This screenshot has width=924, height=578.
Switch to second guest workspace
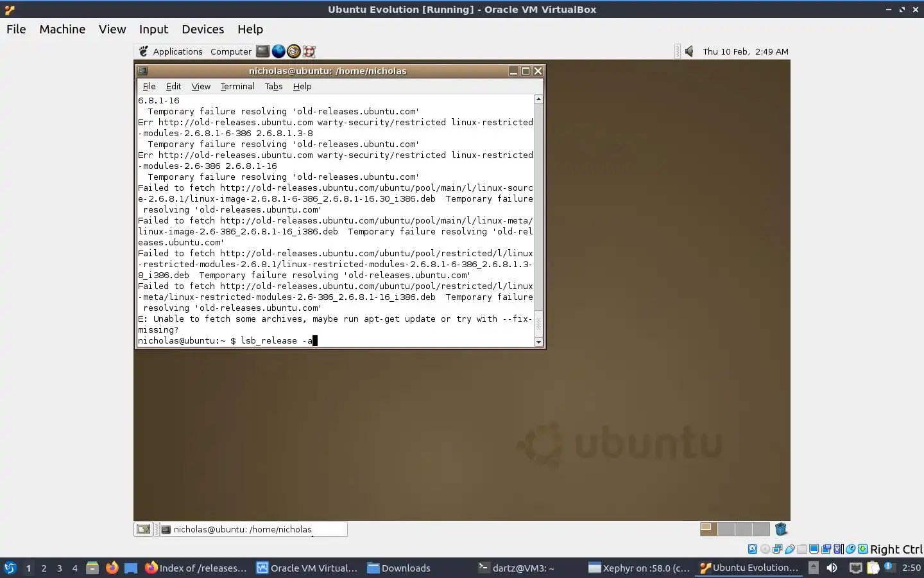coord(726,529)
